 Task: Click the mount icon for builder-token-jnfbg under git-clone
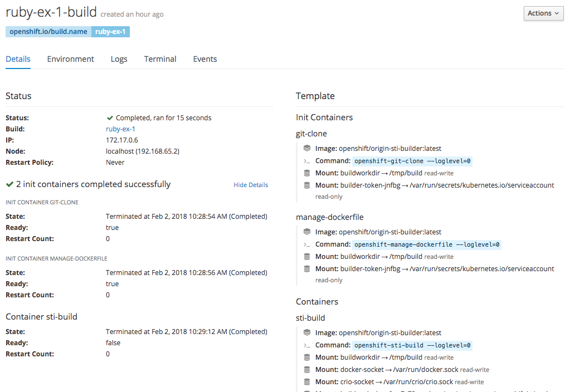[307, 185]
